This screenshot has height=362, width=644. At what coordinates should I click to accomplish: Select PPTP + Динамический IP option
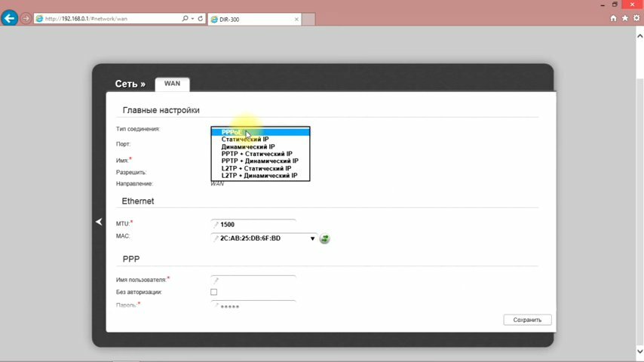pos(260,161)
